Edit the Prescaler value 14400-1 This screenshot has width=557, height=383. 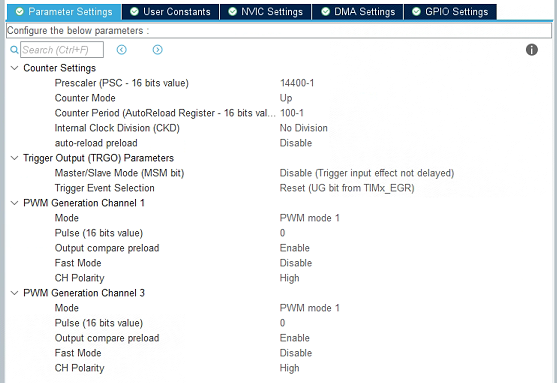[x=297, y=83]
